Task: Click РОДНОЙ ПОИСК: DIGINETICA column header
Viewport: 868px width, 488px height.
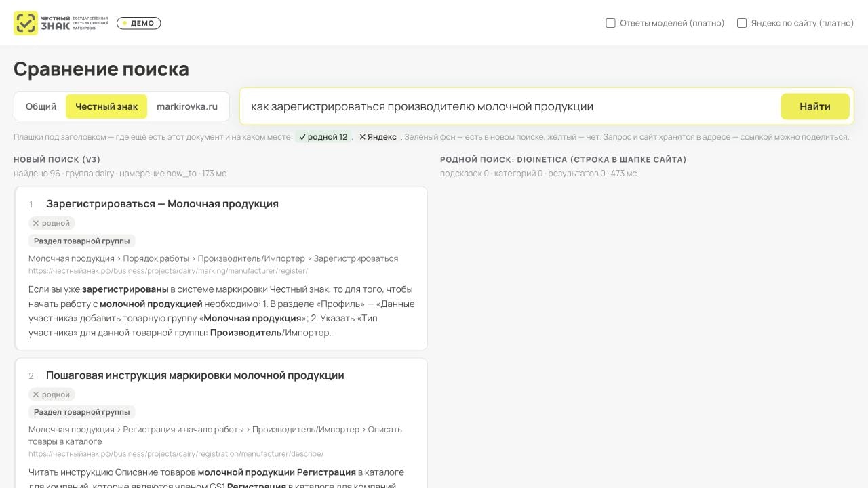Action: click(x=563, y=160)
